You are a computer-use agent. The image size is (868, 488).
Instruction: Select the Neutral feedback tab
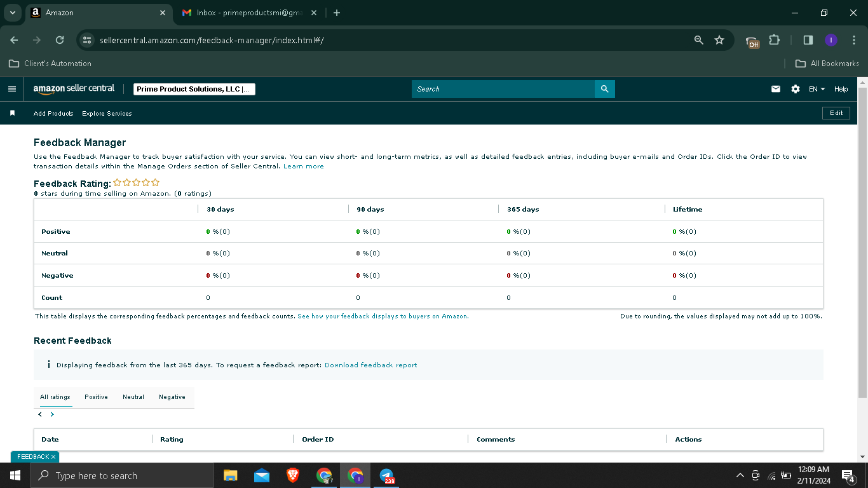(x=133, y=397)
